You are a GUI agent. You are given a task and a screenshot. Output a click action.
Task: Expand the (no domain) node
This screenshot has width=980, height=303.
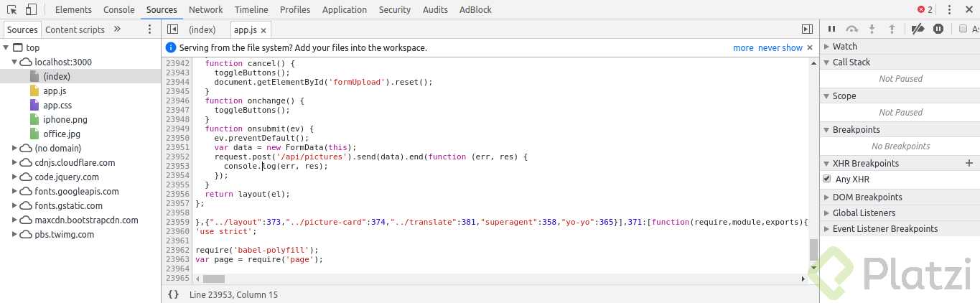(x=15, y=148)
